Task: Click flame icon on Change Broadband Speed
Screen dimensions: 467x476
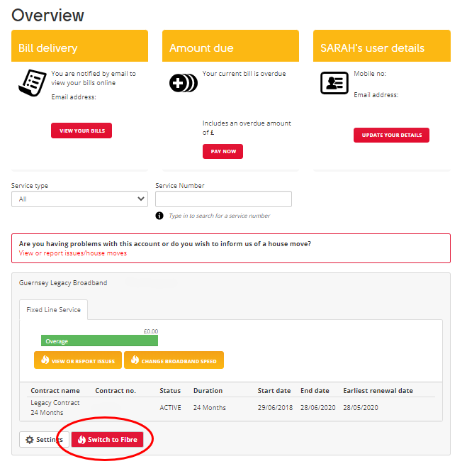Action: click(134, 360)
